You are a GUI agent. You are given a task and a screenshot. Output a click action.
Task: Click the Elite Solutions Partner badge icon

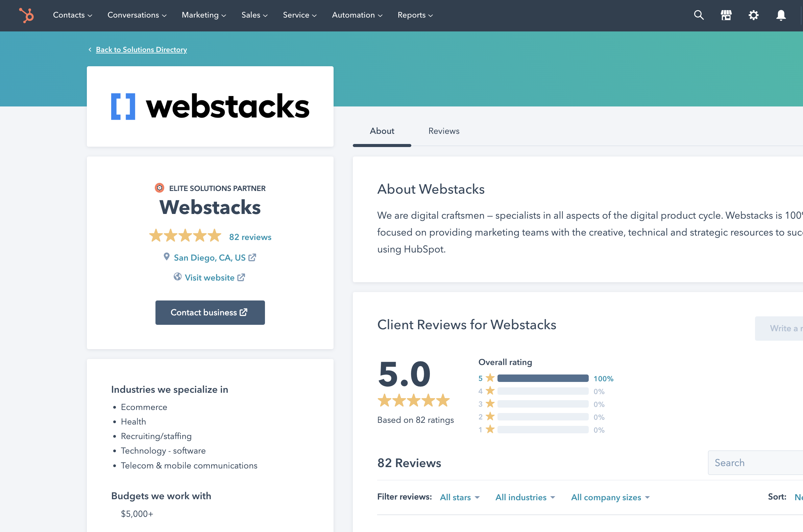click(159, 188)
